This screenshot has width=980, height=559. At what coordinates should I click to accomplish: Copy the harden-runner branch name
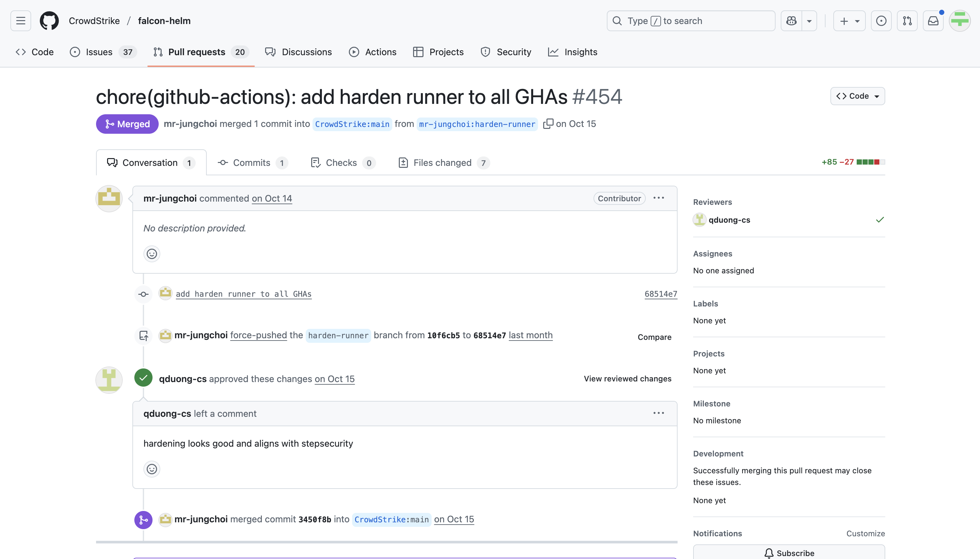point(548,124)
